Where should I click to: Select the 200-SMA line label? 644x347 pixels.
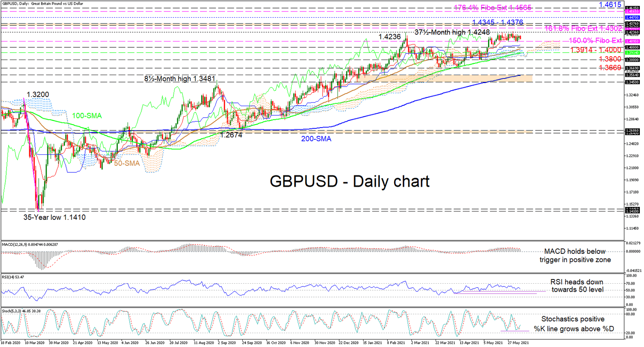click(x=317, y=138)
